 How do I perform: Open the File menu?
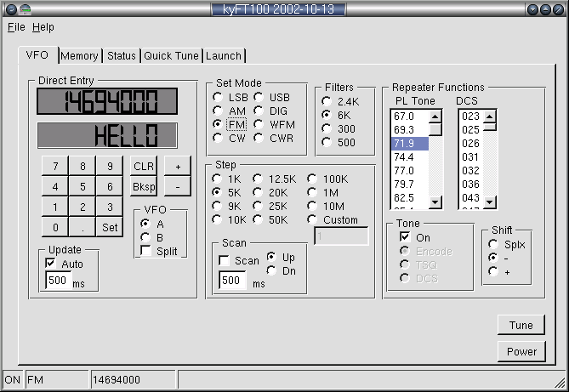coord(16,27)
